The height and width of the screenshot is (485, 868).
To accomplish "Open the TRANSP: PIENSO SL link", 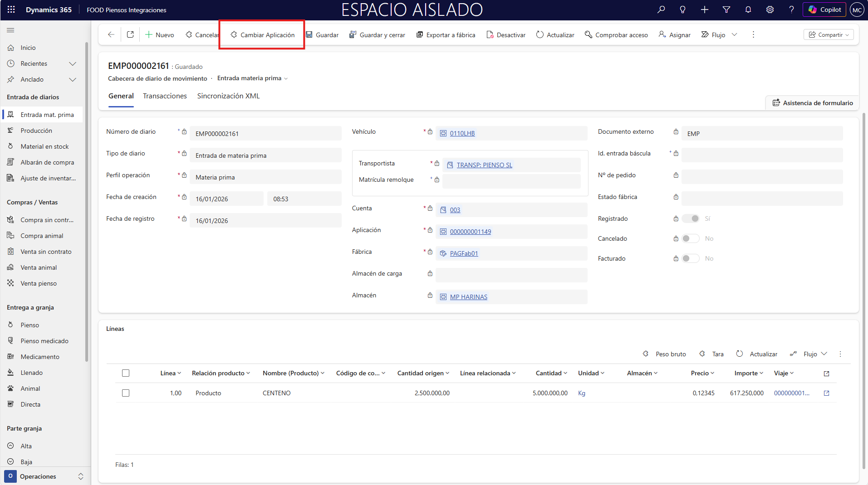I will [x=484, y=165].
